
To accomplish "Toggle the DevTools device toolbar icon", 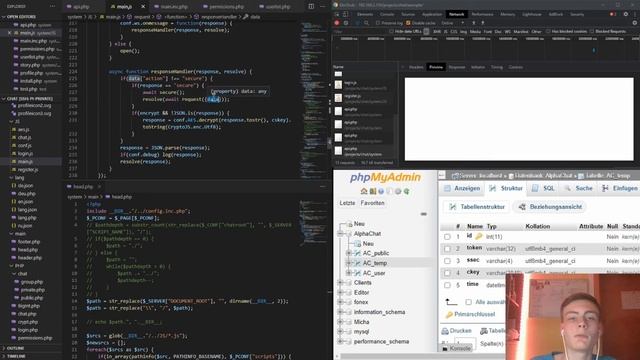I will coord(345,14).
